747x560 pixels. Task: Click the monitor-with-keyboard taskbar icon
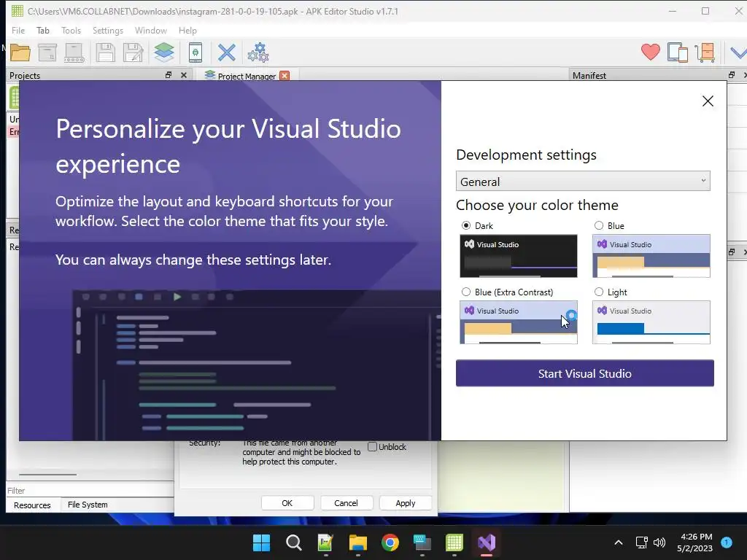(422, 542)
